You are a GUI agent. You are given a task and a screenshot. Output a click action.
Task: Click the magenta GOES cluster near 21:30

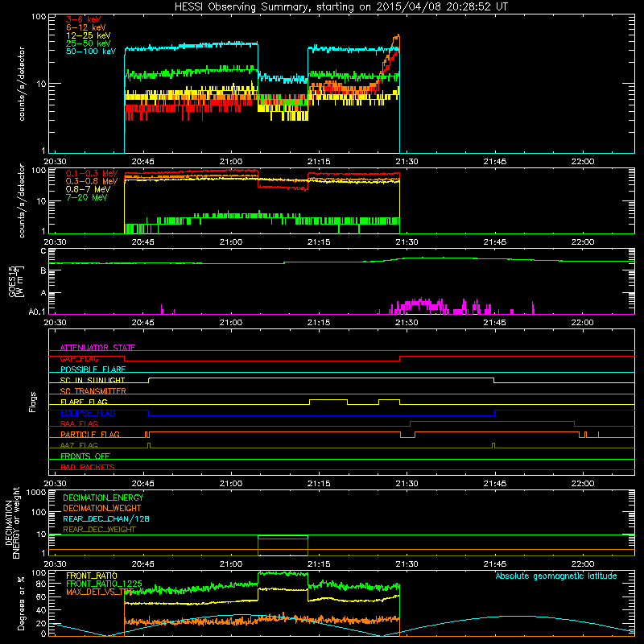[419, 306]
